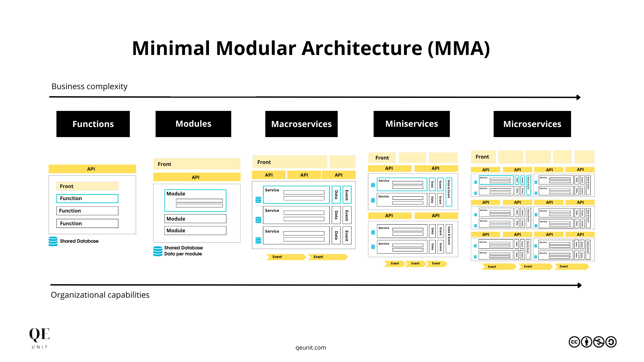Select the Microservices header
The width and height of the screenshot is (644, 362).
(532, 124)
